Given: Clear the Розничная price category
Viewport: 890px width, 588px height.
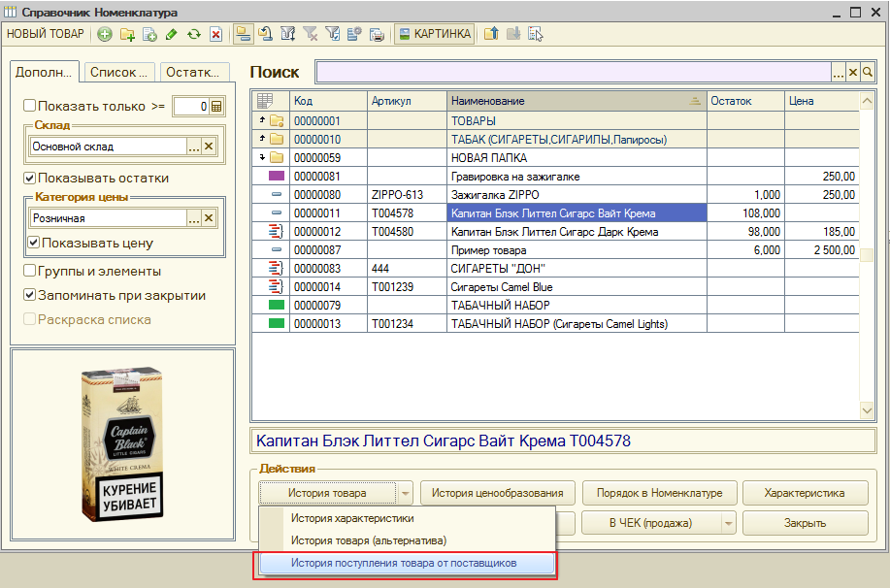Looking at the screenshot, I should click(x=209, y=218).
